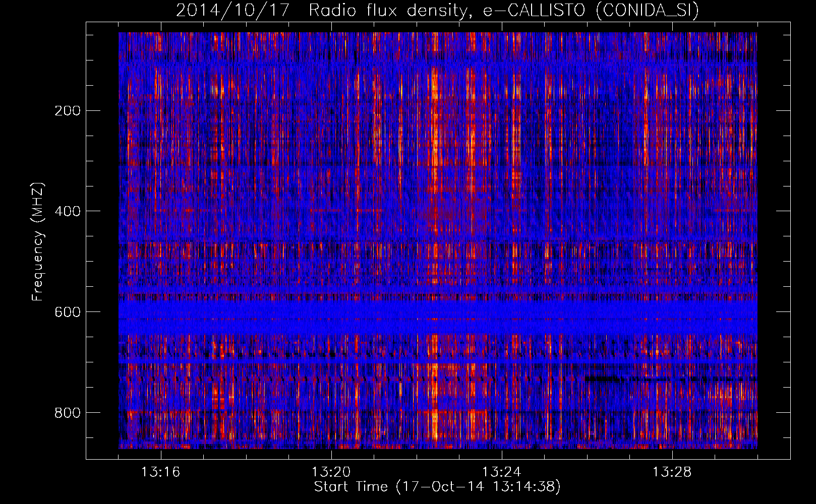Click the 400 frequency tick label

(68, 211)
